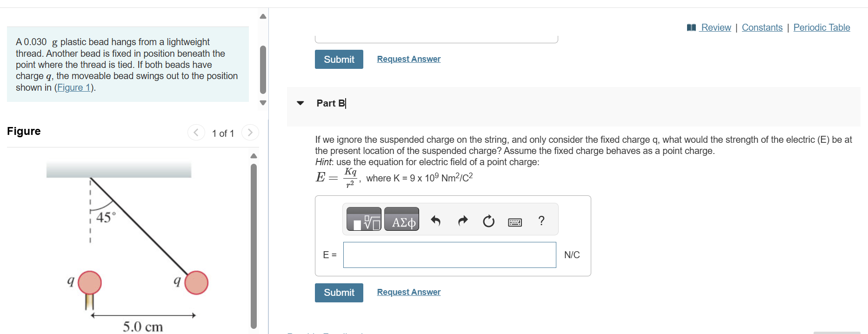Click Request Answer for Part B
This screenshot has width=868, height=334.
pos(408,292)
